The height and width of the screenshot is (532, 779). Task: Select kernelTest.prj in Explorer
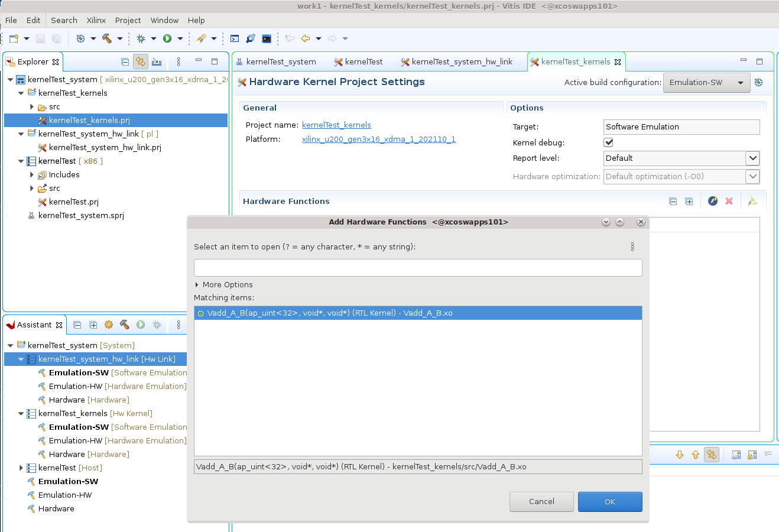point(73,202)
